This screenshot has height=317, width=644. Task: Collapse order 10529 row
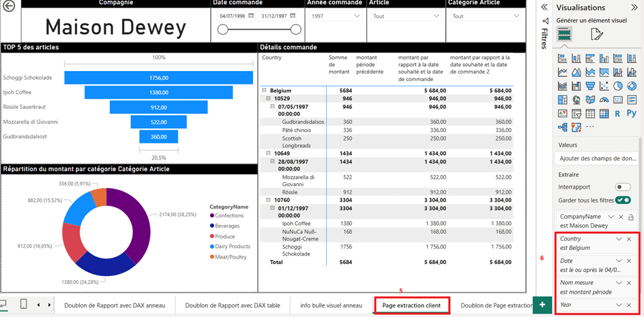coord(269,99)
